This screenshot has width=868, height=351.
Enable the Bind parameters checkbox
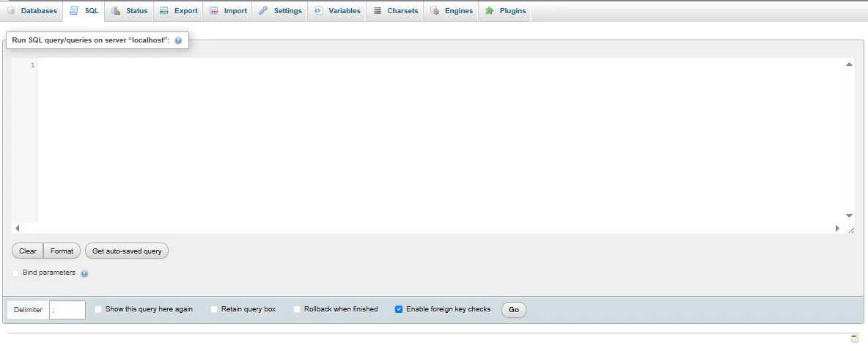16,273
